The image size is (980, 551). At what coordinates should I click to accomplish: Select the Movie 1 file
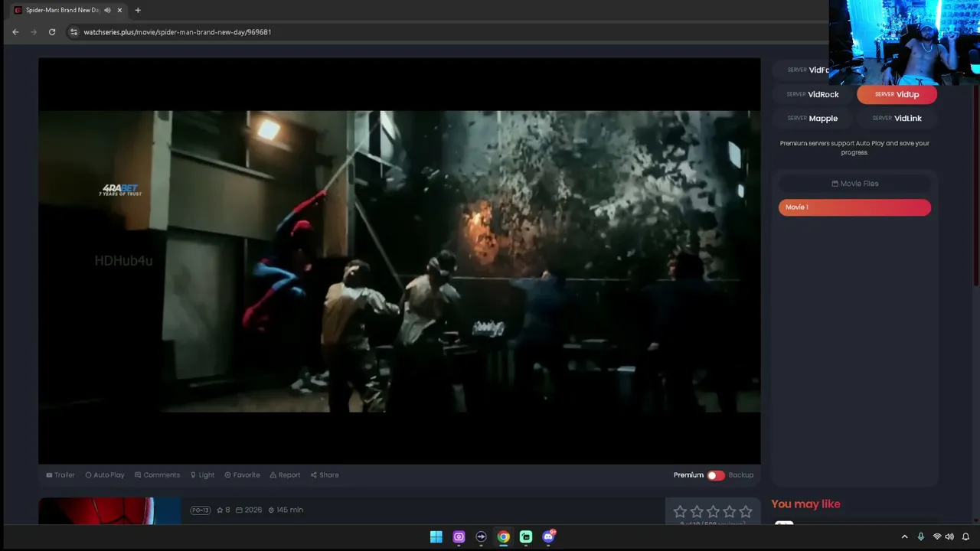click(x=854, y=207)
